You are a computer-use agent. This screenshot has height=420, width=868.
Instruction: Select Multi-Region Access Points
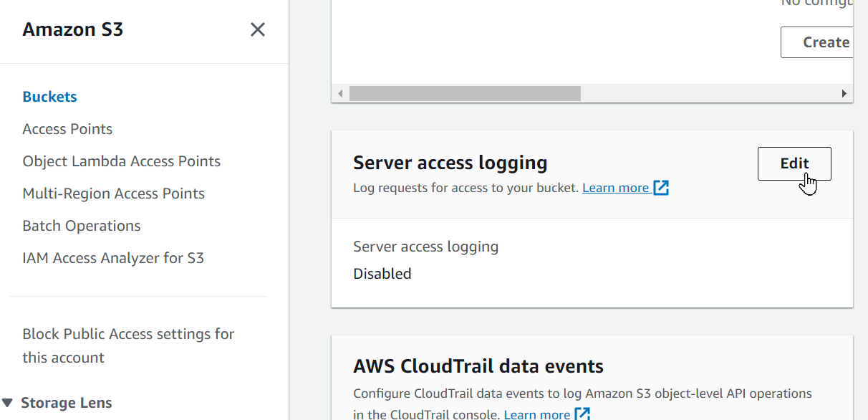[x=114, y=194]
